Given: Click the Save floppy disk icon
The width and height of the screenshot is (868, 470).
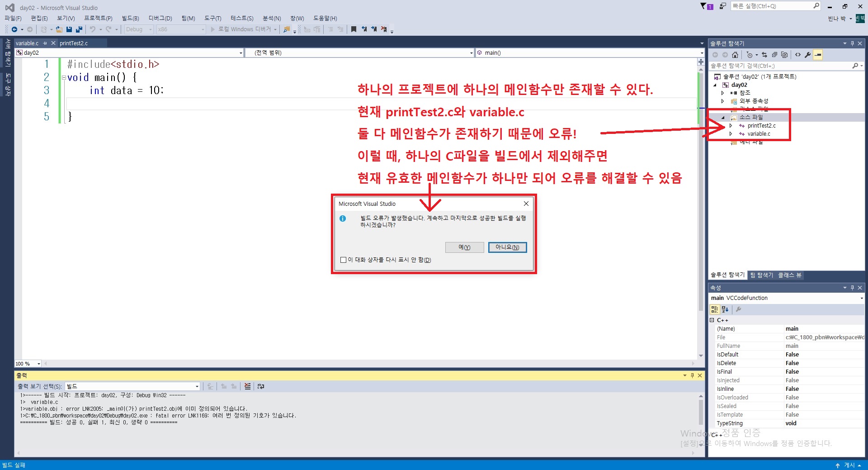Looking at the screenshot, I should 69,29.
